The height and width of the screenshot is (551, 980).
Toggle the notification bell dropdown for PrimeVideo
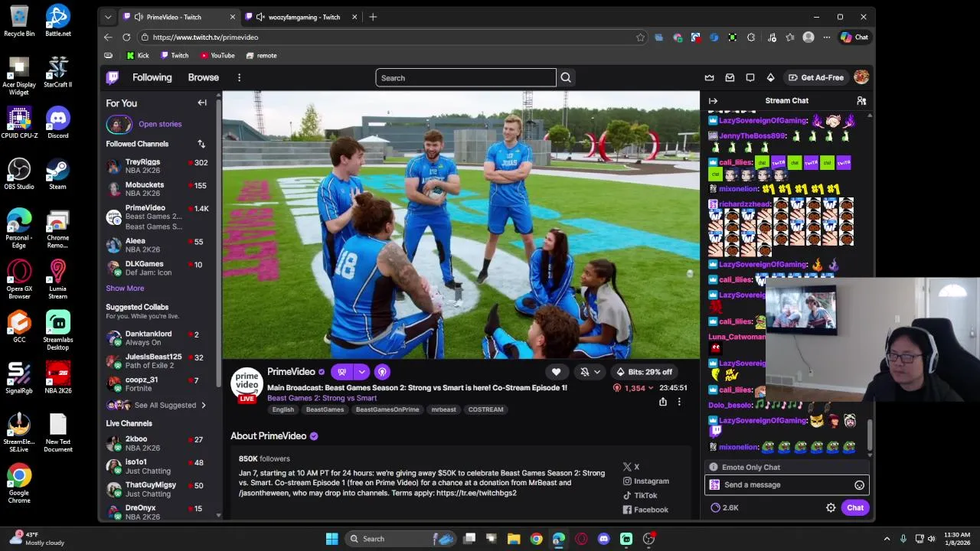pyautogui.click(x=590, y=372)
